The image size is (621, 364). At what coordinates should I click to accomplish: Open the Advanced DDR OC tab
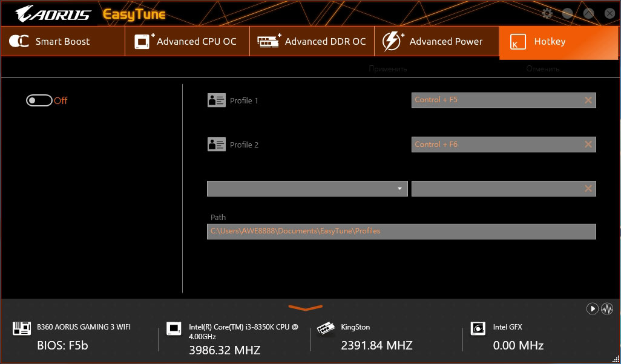tap(312, 42)
